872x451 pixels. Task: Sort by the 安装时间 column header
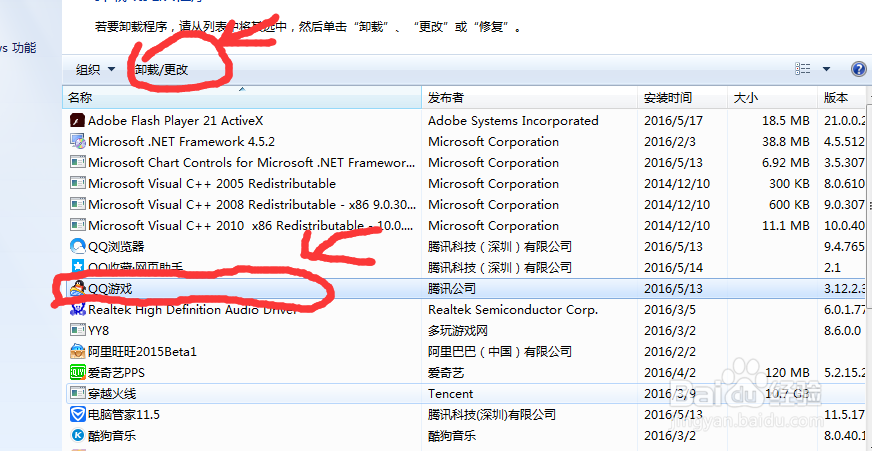pyautogui.click(x=667, y=97)
